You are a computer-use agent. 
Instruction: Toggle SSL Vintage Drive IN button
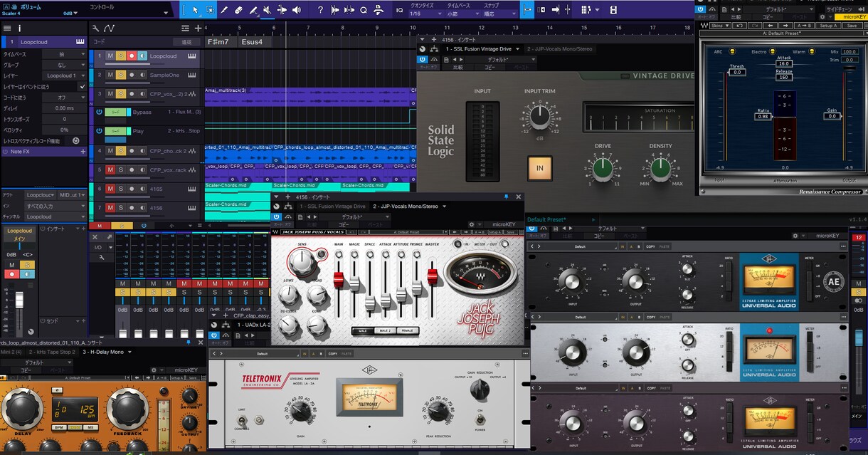click(539, 168)
